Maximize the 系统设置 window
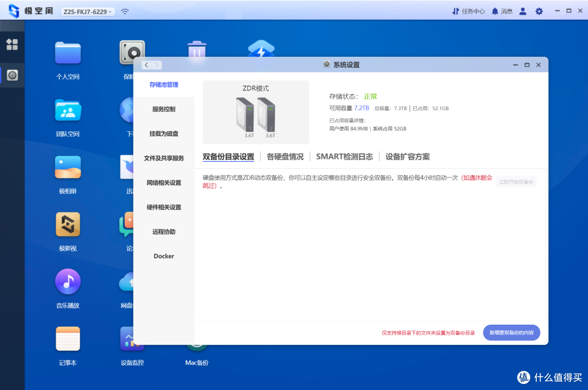This screenshot has width=588, height=390. (x=527, y=65)
